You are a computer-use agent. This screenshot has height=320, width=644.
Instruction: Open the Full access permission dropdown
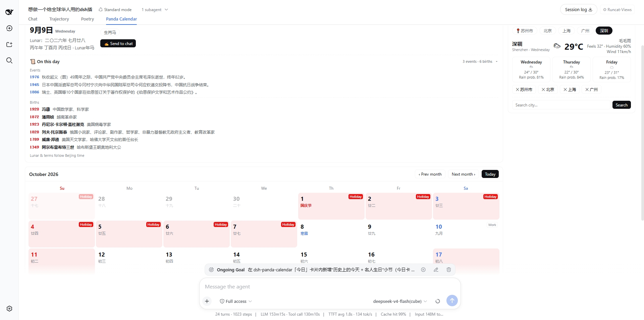[x=236, y=301]
